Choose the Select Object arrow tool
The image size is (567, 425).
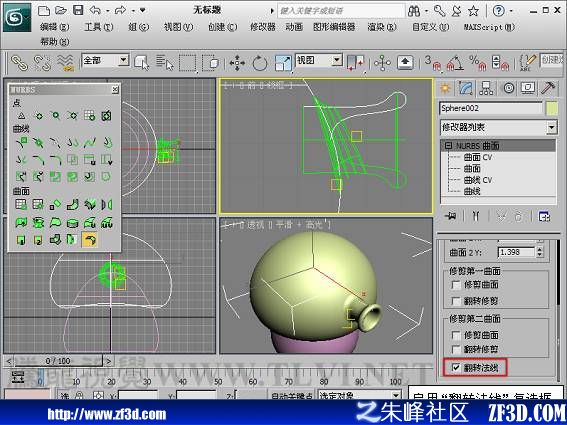pos(141,62)
